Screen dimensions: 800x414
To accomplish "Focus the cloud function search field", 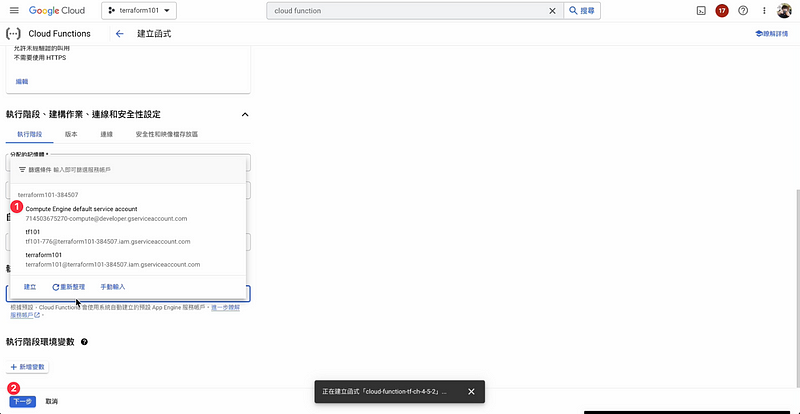I will tap(408, 11).
